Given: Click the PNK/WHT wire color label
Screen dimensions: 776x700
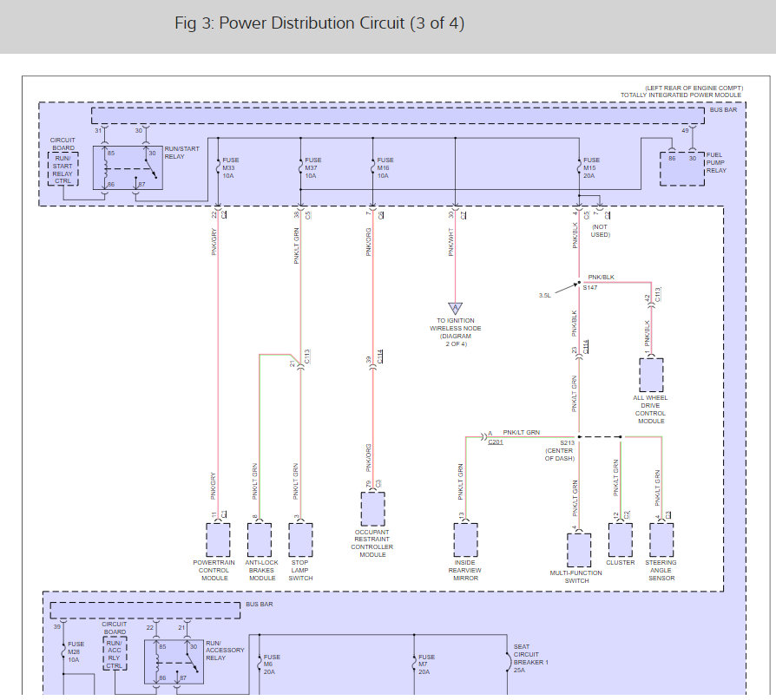Looking at the screenshot, I should pos(450,242).
